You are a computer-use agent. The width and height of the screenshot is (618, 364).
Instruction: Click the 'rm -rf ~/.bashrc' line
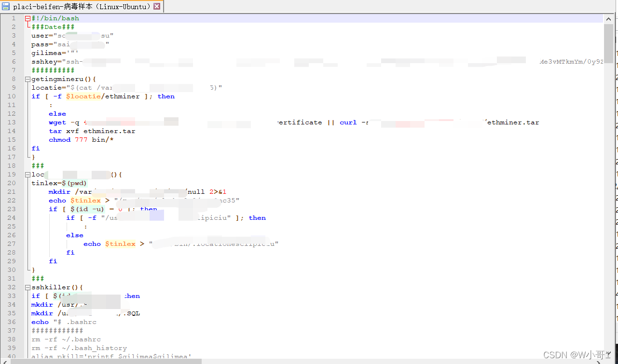[x=66, y=339]
